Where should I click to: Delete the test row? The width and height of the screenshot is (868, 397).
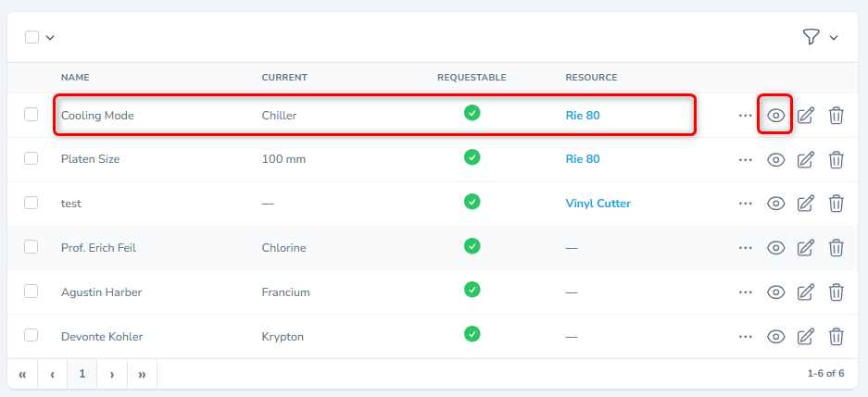[836, 203]
